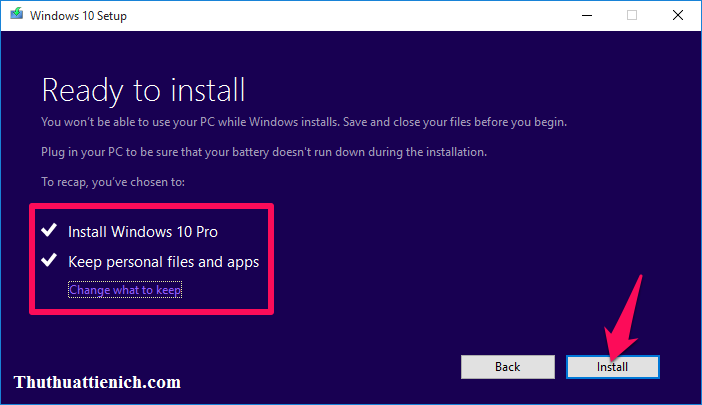Click the greyed-out maximize button

coord(631,16)
